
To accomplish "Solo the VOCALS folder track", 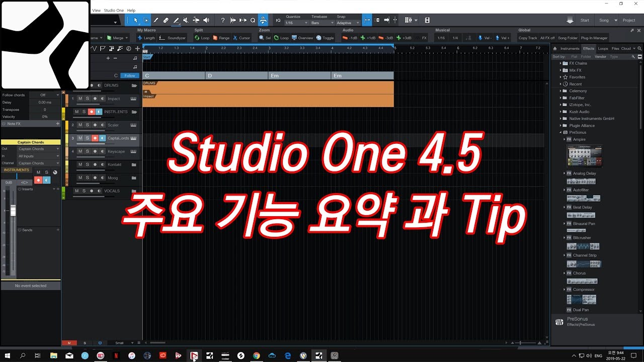I will (84, 191).
